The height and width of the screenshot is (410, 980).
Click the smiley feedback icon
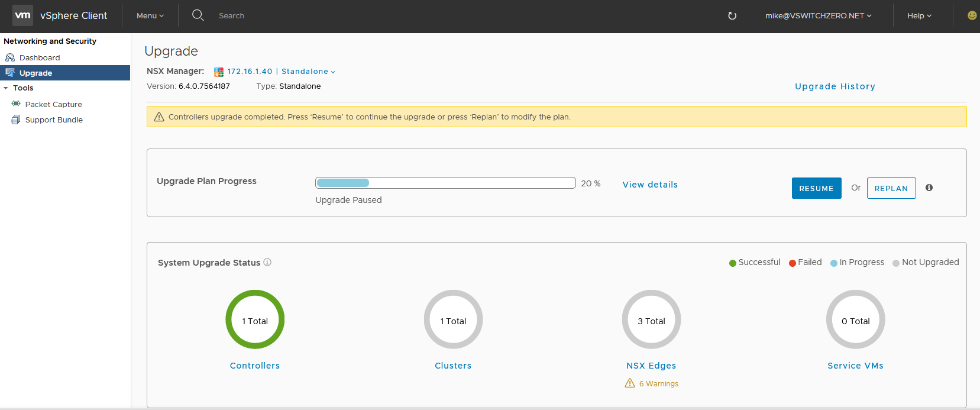(972, 15)
